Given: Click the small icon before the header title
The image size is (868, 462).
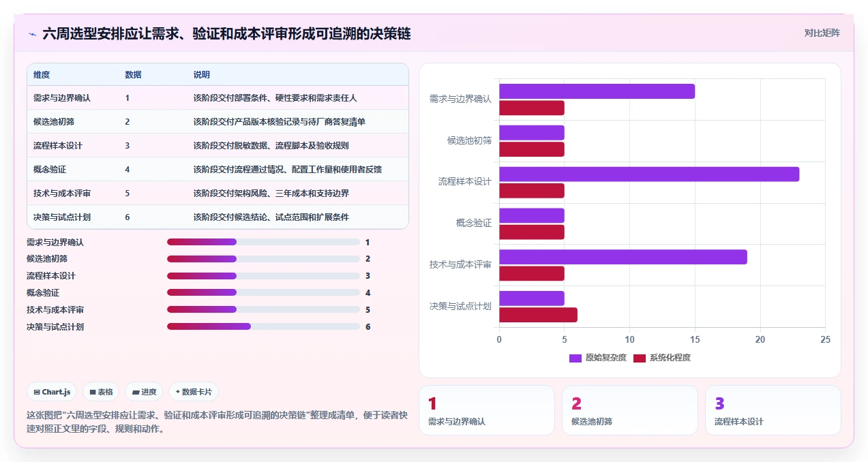Looking at the screenshot, I should (x=32, y=33).
